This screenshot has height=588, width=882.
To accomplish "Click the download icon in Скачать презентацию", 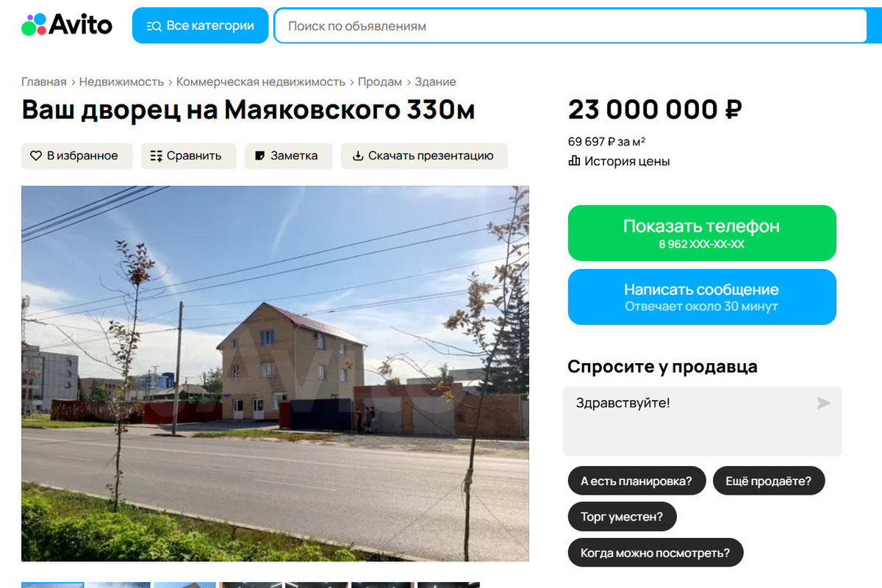I will tap(358, 156).
